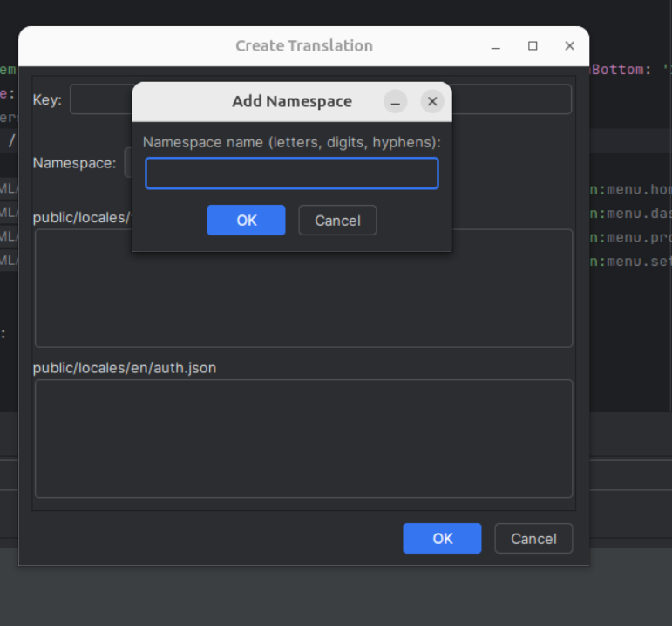Cancel the Add Namespace dialog
This screenshot has width=672, height=626.
[x=337, y=220]
